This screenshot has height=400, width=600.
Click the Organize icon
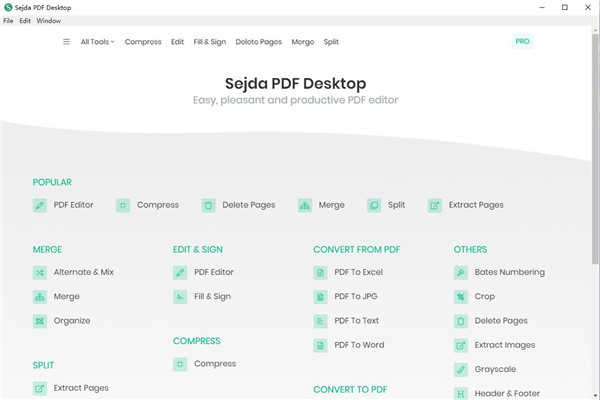click(x=40, y=321)
